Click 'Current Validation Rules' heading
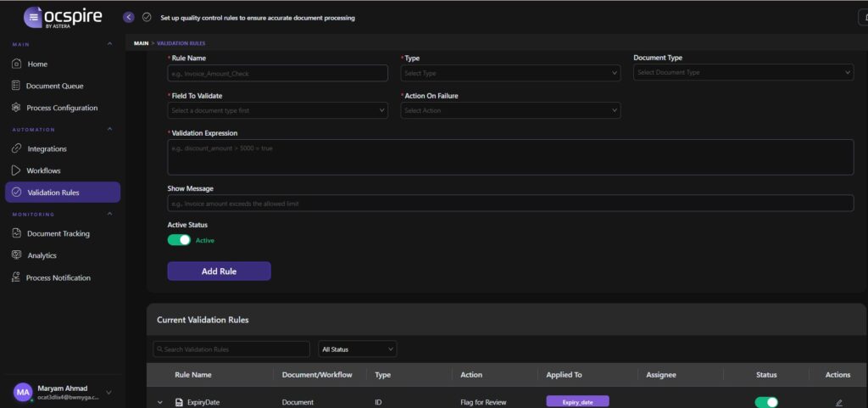The image size is (868, 408). coord(203,320)
